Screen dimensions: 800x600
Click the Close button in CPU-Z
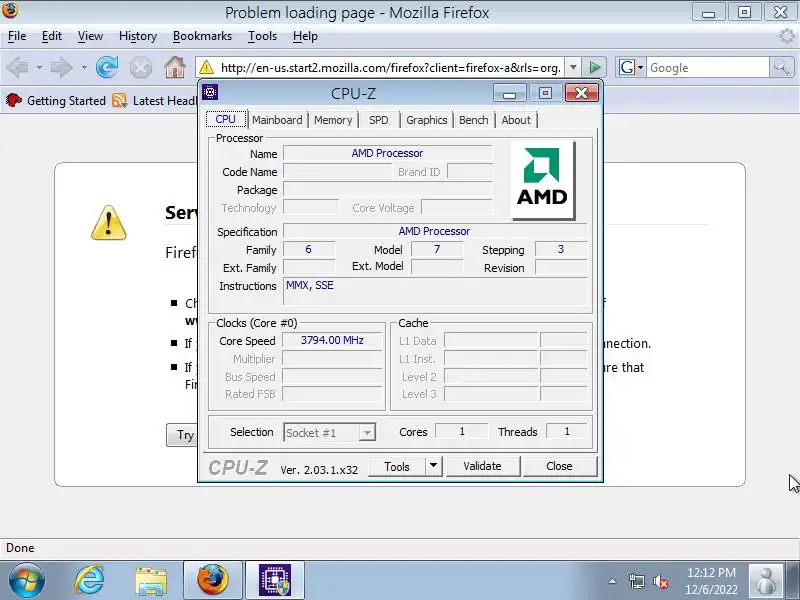(x=559, y=466)
